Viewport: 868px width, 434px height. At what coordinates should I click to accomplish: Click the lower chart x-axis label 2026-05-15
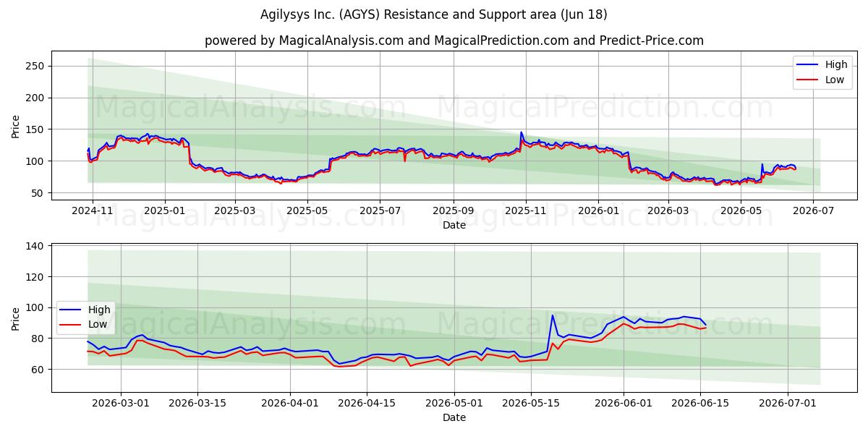(x=532, y=404)
